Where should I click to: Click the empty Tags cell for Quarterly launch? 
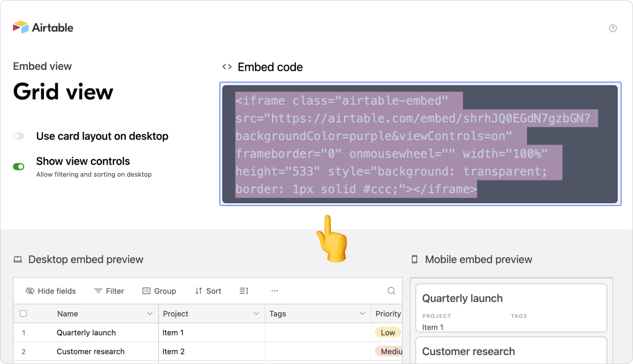tap(318, 332)
